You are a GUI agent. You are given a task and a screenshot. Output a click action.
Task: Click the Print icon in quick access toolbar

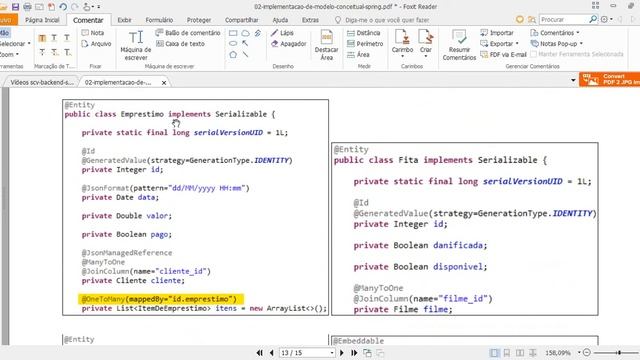click(x=27, y=7)
